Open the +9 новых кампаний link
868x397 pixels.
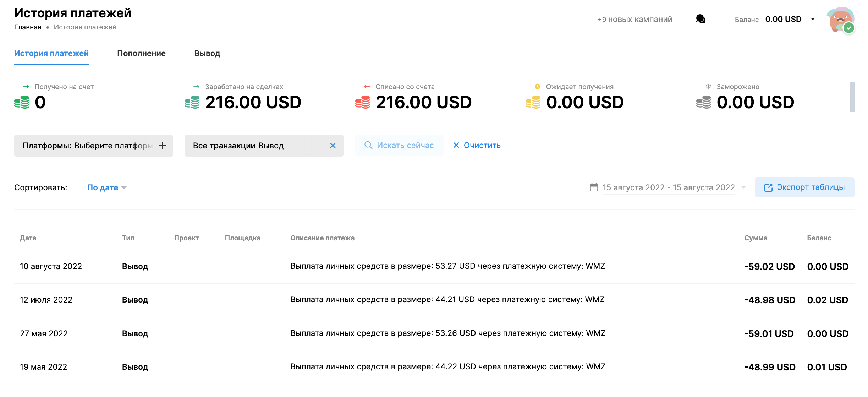tap(634, 19)
